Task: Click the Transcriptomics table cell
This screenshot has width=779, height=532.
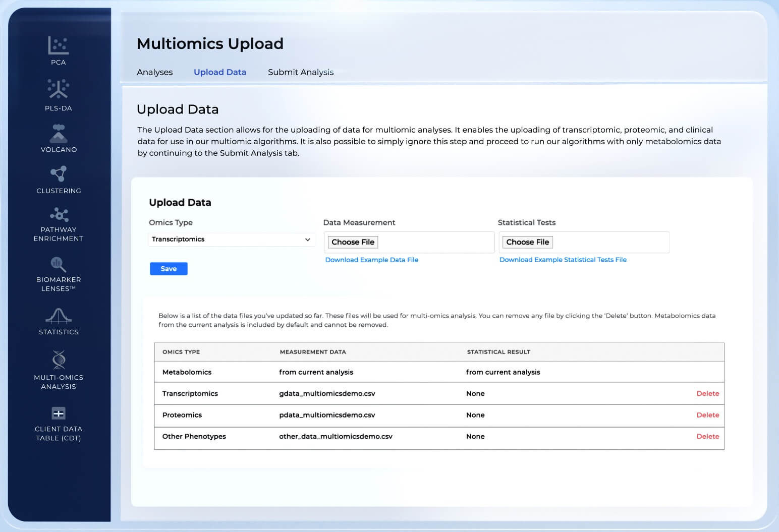Action: click(190, 393)
